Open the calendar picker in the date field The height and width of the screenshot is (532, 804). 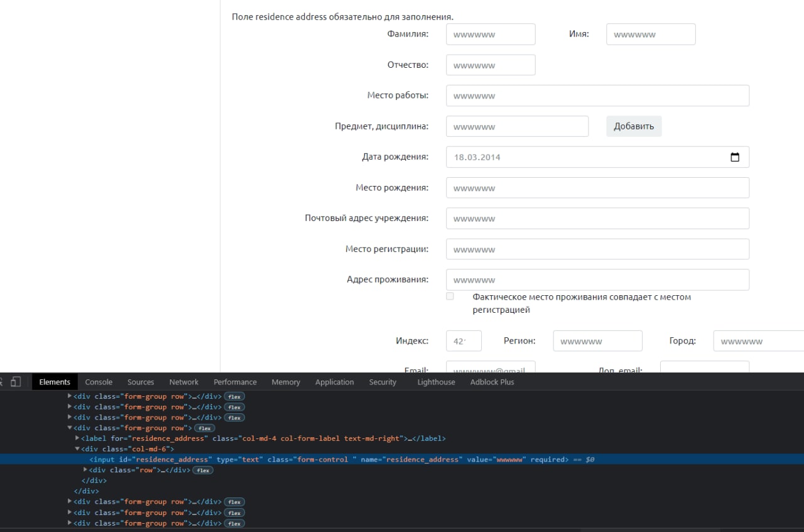(735, 157)
